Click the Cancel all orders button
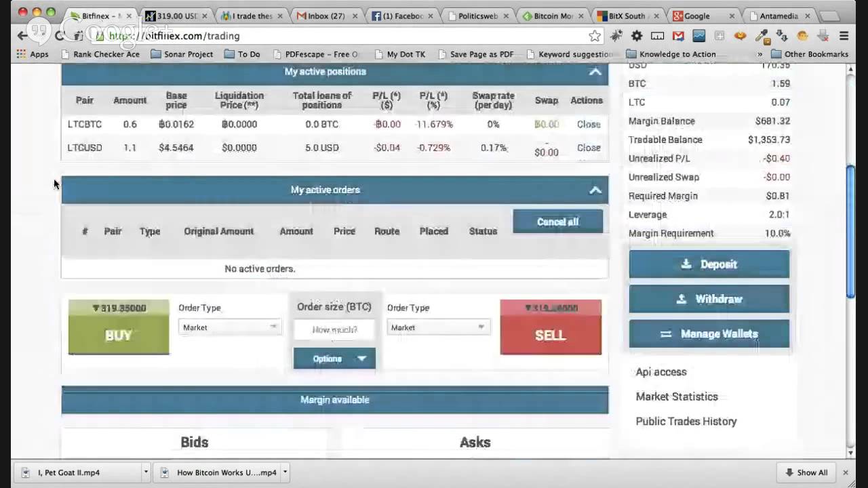The image size is (868, 488). pos(557,222)
